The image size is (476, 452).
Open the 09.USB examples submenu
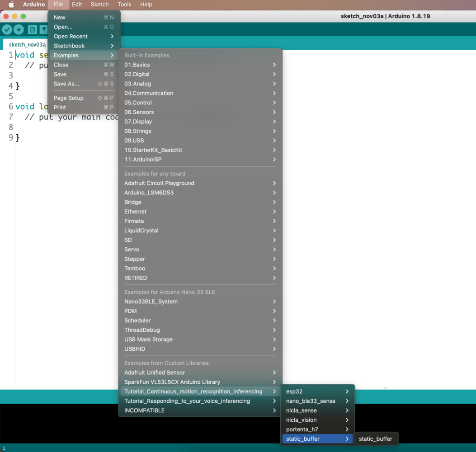[x=200, y=140]
